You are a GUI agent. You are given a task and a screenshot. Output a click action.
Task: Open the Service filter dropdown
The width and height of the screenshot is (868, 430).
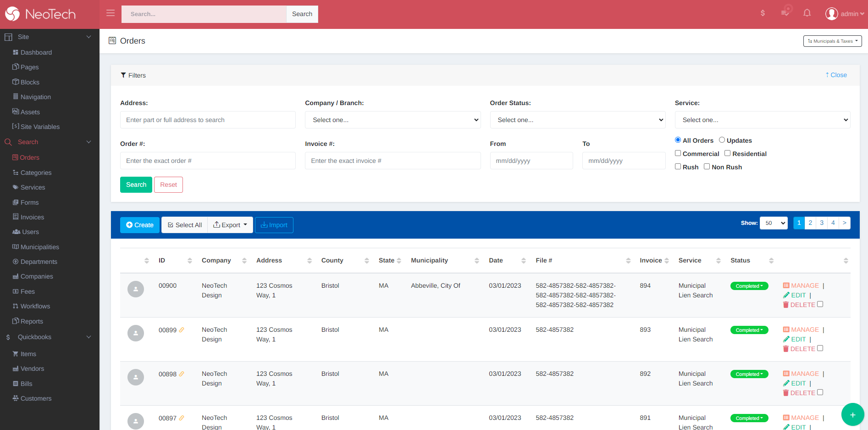pyautogui.click(x=763, y=120)
